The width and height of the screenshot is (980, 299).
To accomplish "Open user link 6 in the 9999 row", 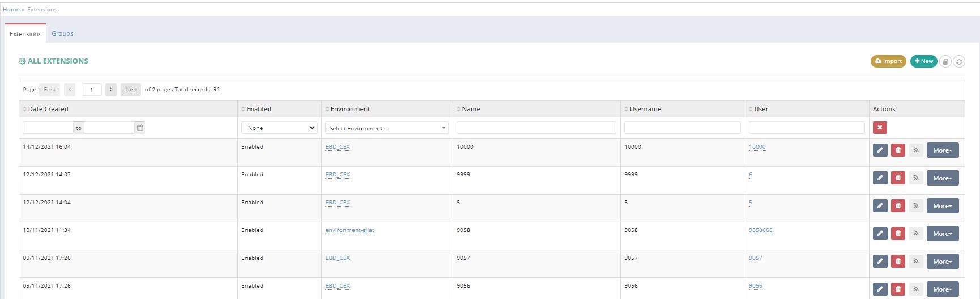I will [751, 175].
